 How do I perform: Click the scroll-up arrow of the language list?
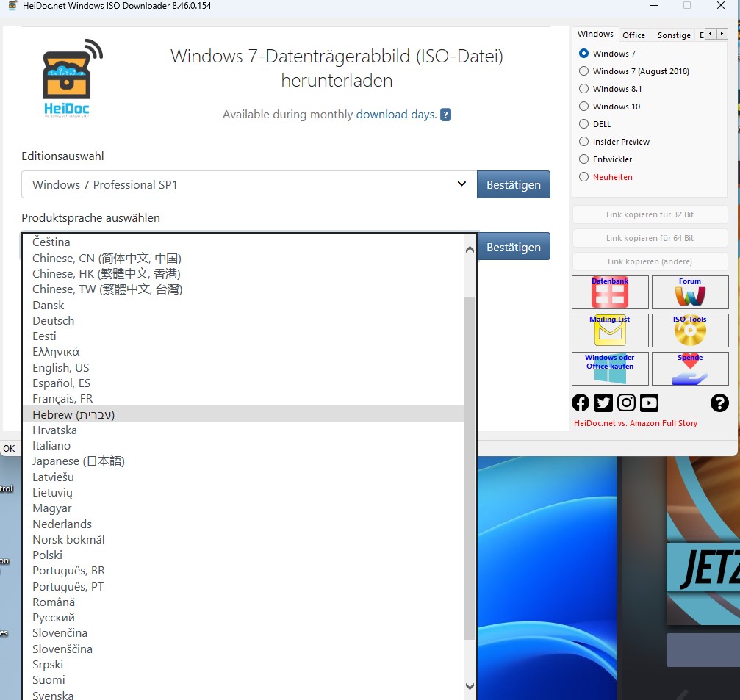(470, 249)
